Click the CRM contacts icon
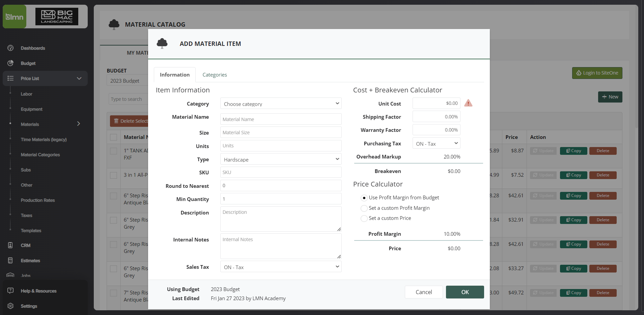644x315 pixels. [x=10, y=245]
